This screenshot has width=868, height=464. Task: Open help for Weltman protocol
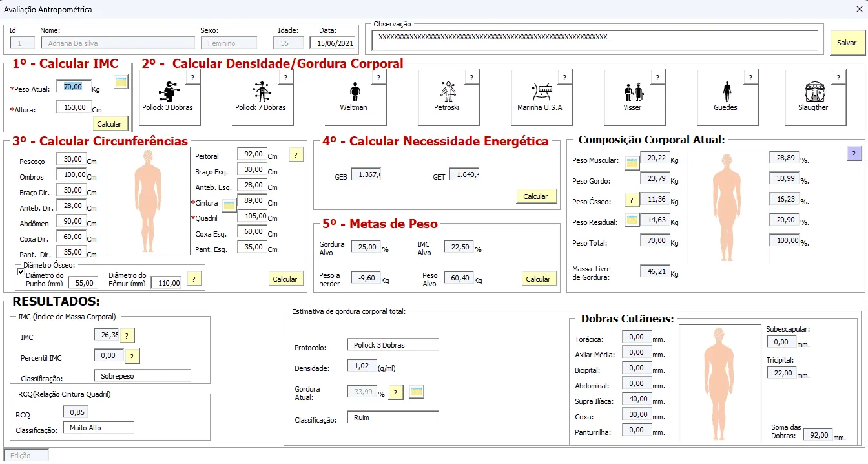(x=379, y=78)
